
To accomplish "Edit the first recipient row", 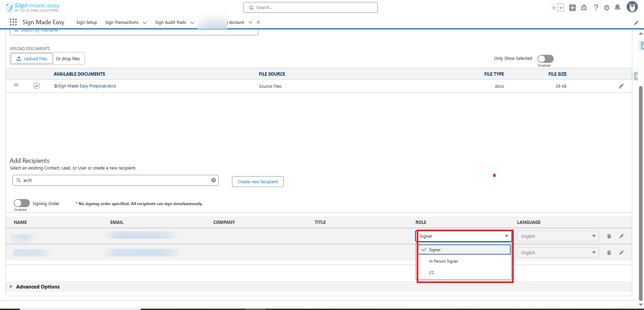I will point(622,236).
